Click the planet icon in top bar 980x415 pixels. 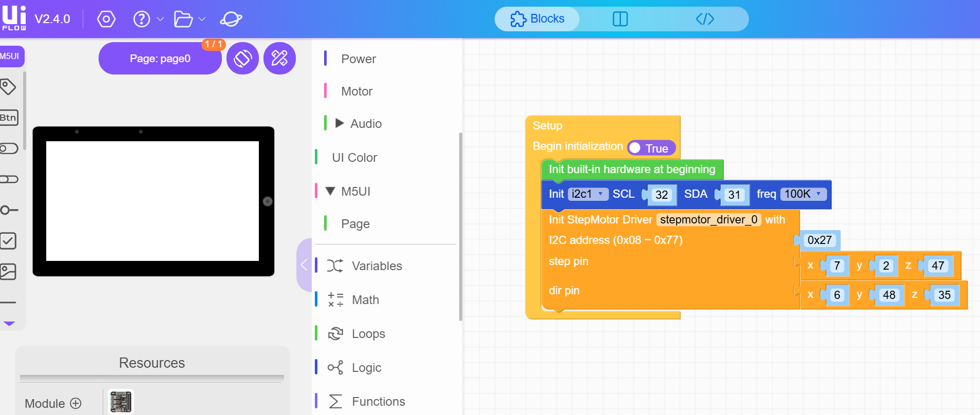[231, 20]
